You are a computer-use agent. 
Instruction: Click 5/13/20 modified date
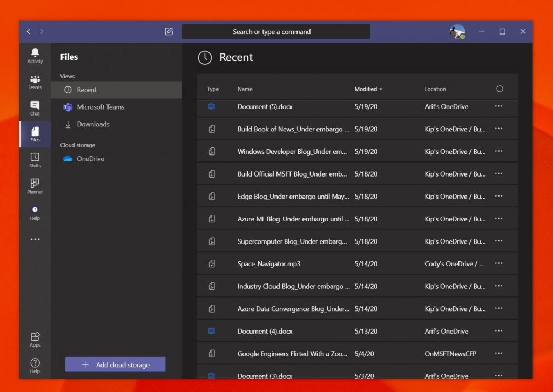coord(366,331)
